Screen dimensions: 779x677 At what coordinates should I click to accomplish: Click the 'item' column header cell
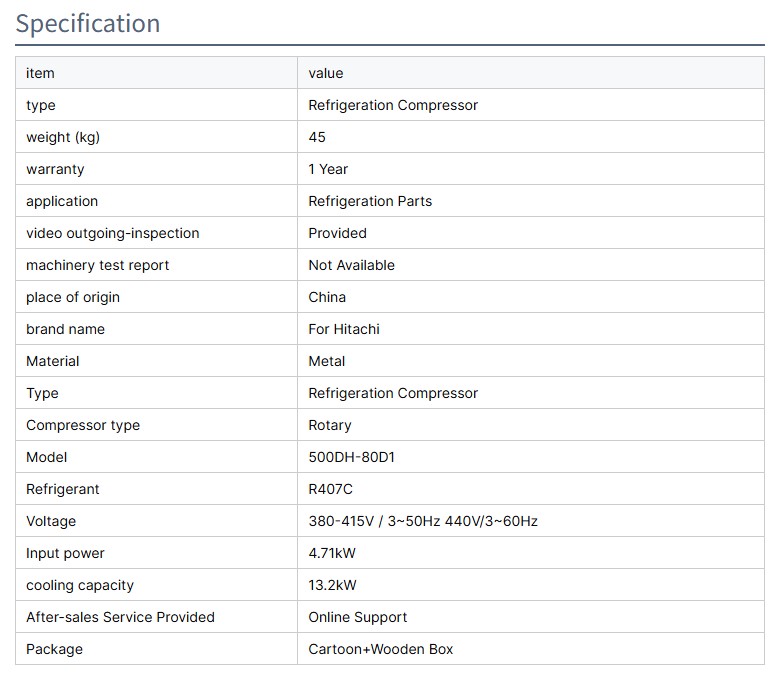click(40, 73)
